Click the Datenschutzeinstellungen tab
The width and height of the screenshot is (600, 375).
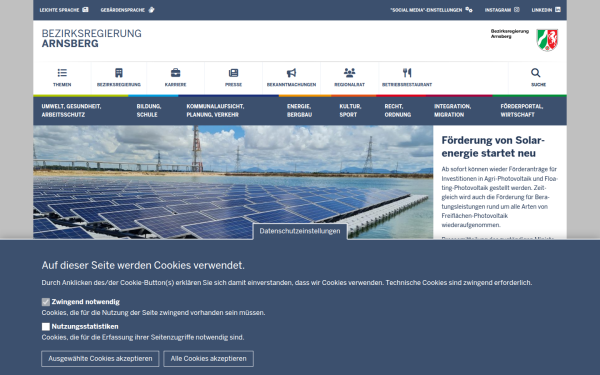pyautogui.click(x=300, y=231)
